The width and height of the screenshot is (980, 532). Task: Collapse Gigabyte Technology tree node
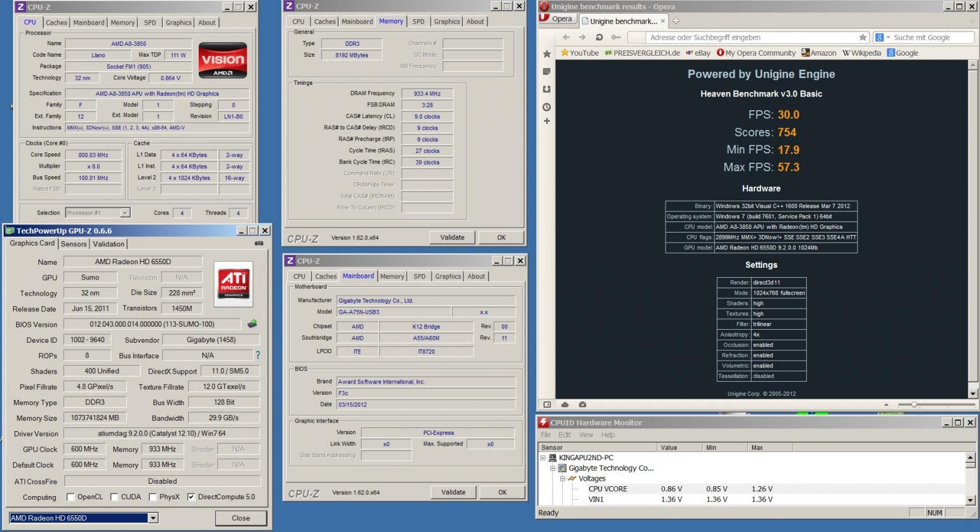(553, 468)
